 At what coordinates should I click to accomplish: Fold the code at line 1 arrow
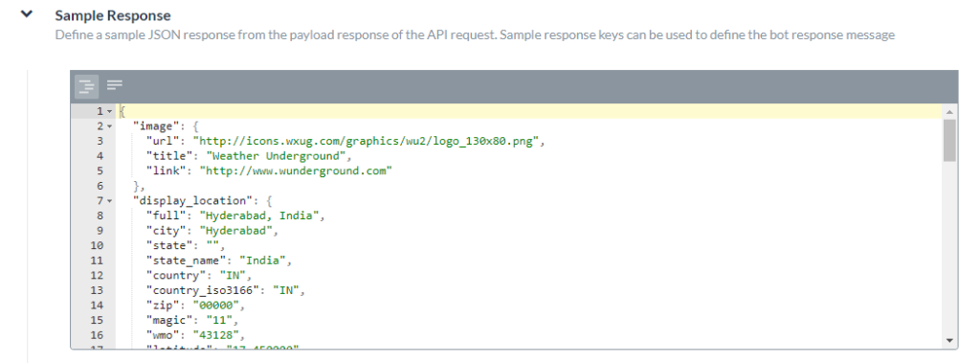(x=110, y=111)
